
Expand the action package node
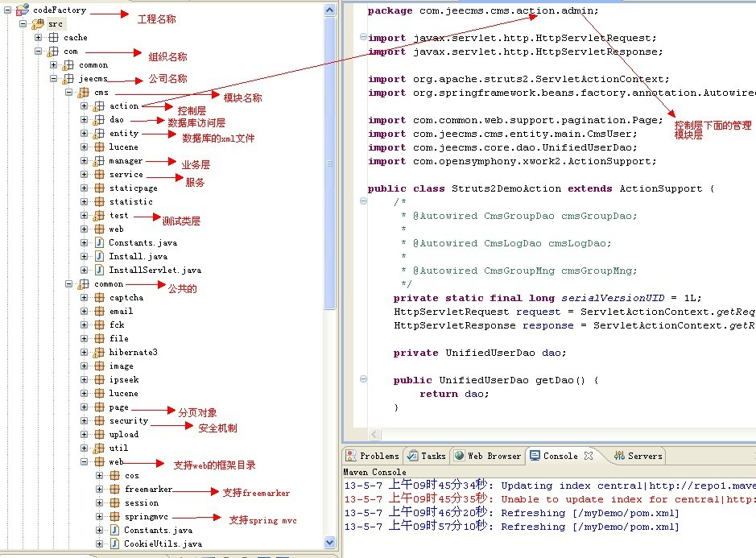click(85, 106)
